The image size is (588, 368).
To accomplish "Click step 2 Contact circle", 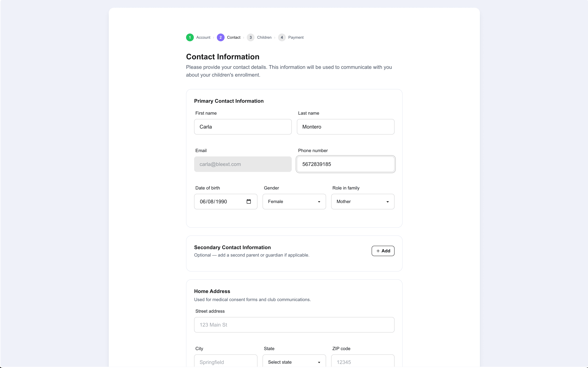I will pyautogui.click(x=221, y=37).
